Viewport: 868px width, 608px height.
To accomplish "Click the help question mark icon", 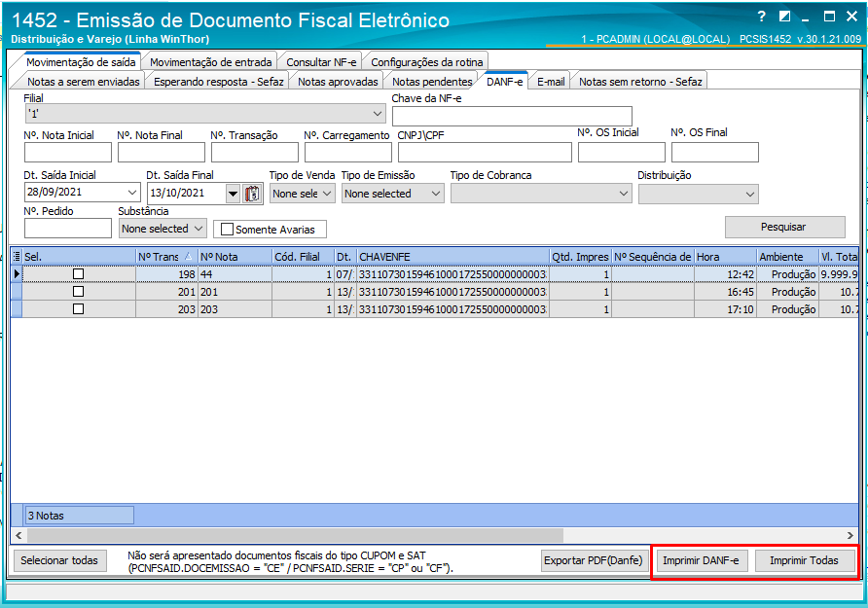I will click(x=762, y=17).
